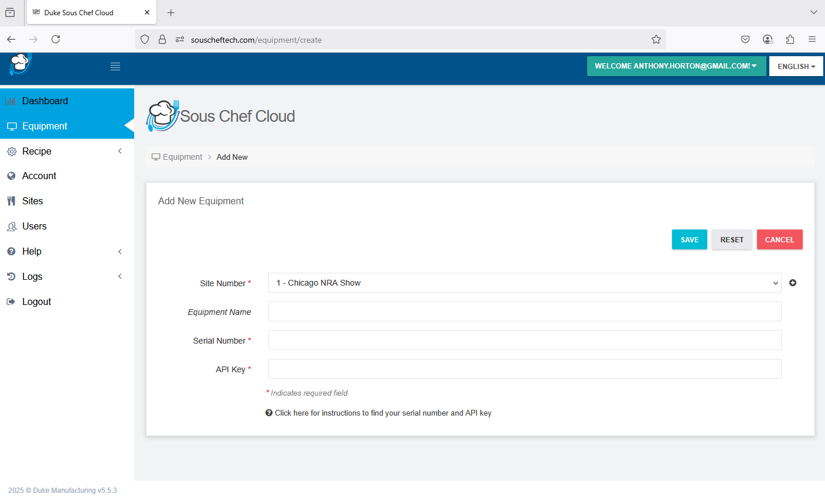Image resolution: width=825 pixels, height=504 pixels.
Task: Click the browser address bar URL
Action: 256,40
